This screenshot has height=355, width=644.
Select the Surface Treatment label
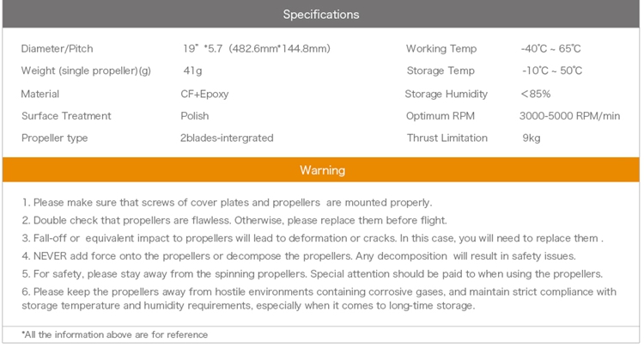coord(66,116)
